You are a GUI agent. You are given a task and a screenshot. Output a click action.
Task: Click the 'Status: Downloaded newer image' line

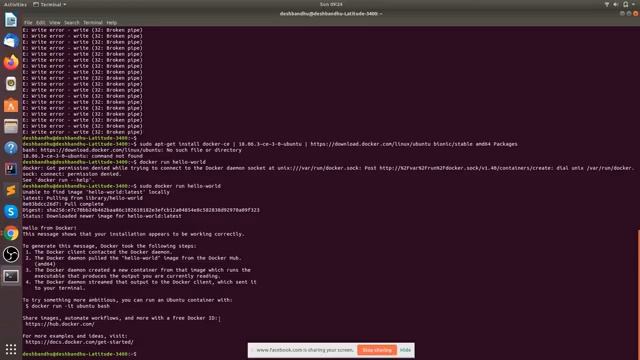[102, 216]
